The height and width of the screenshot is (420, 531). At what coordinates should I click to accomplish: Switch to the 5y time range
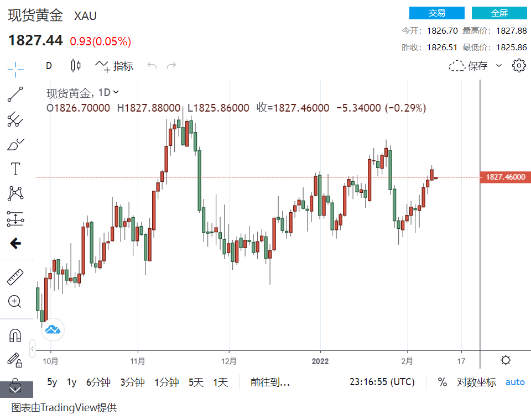click(52, 382)
